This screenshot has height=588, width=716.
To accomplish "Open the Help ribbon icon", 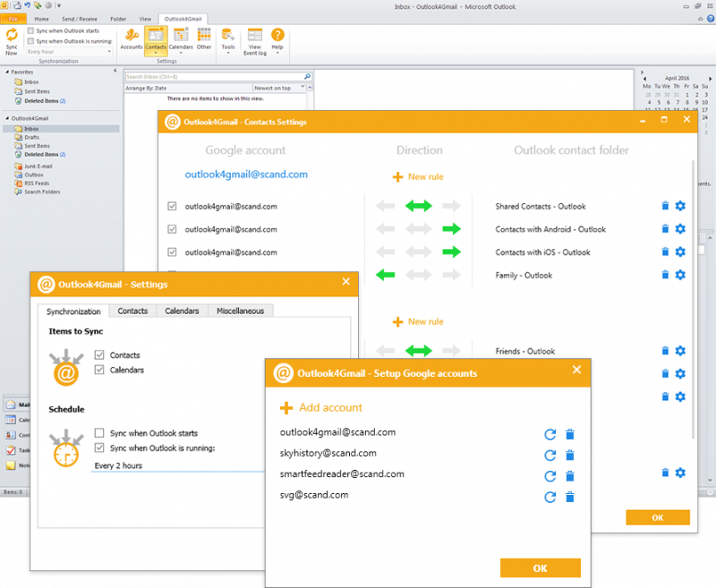I will (277, 40).
